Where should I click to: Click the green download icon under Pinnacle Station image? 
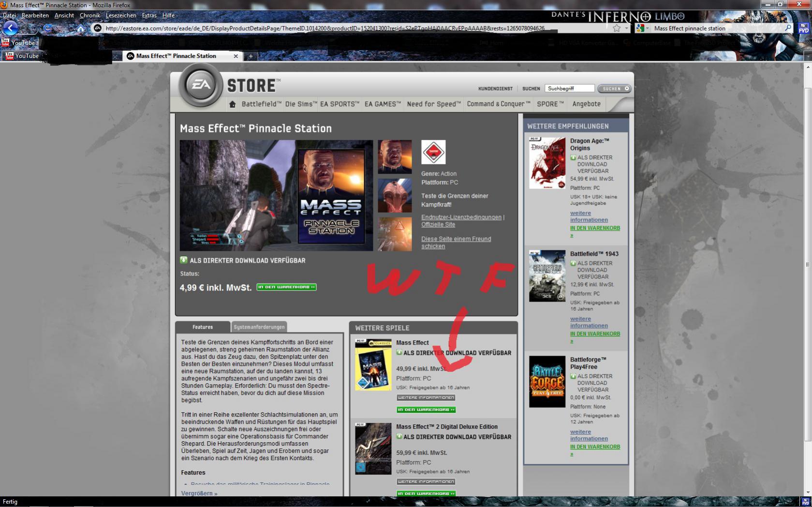click(x=183, y=260)
